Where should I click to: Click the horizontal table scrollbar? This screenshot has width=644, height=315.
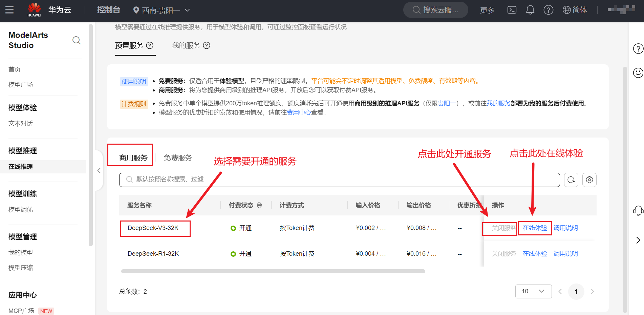[x=273, y=271]
